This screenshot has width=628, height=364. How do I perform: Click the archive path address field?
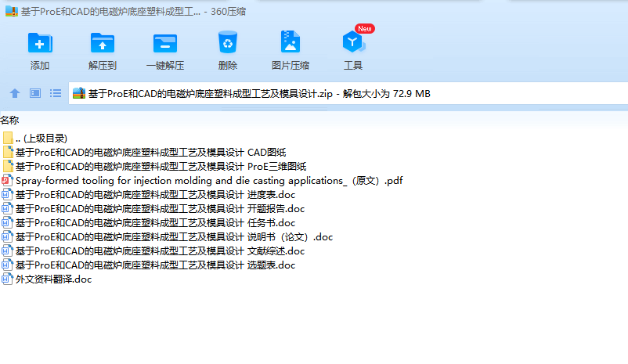[348, 94]
